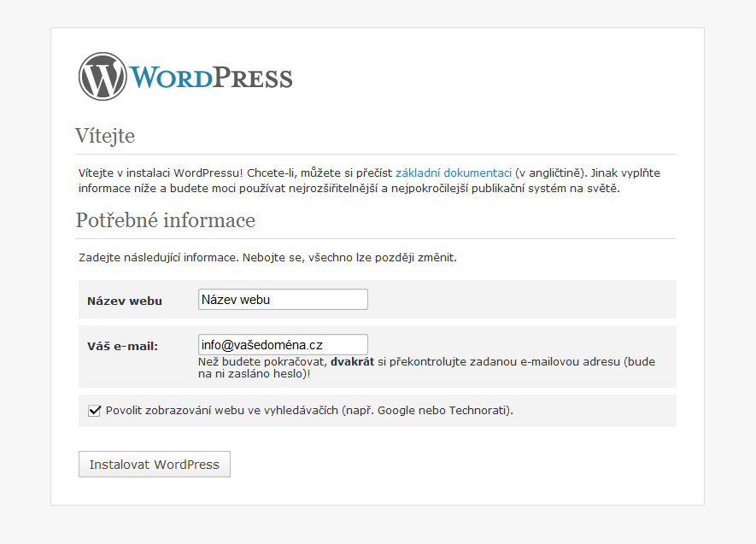Toggle the search engine visibility checkbox
The image size is (756, 544).
coord(95,411)
